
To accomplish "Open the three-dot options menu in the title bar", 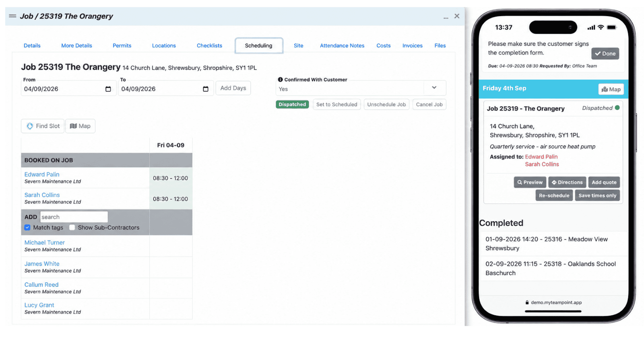I will click(x=446, y=18).
